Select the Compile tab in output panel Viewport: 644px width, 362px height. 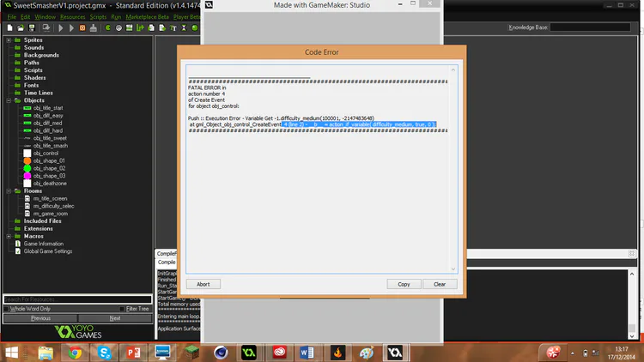tap(167, 262)
